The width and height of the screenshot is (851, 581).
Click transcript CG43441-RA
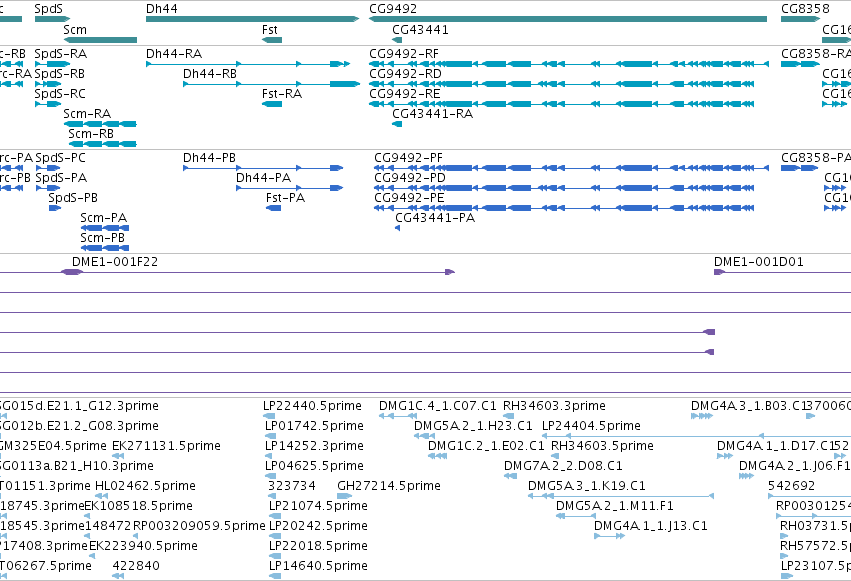tap(397, 124)
